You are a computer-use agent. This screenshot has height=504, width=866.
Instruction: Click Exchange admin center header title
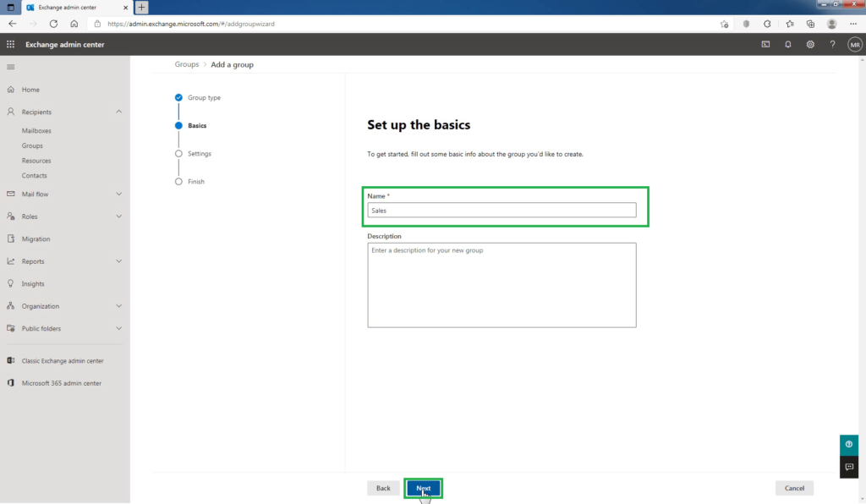[x=64, y=45]
